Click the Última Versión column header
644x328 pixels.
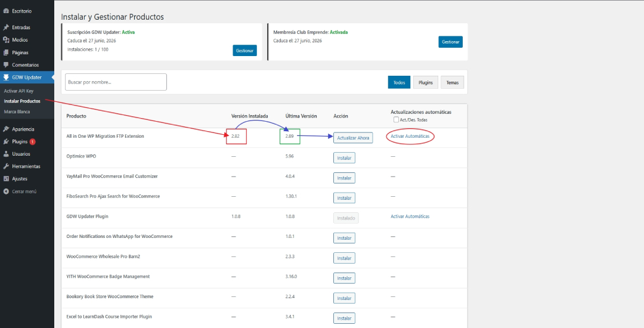tap(301, 116)
